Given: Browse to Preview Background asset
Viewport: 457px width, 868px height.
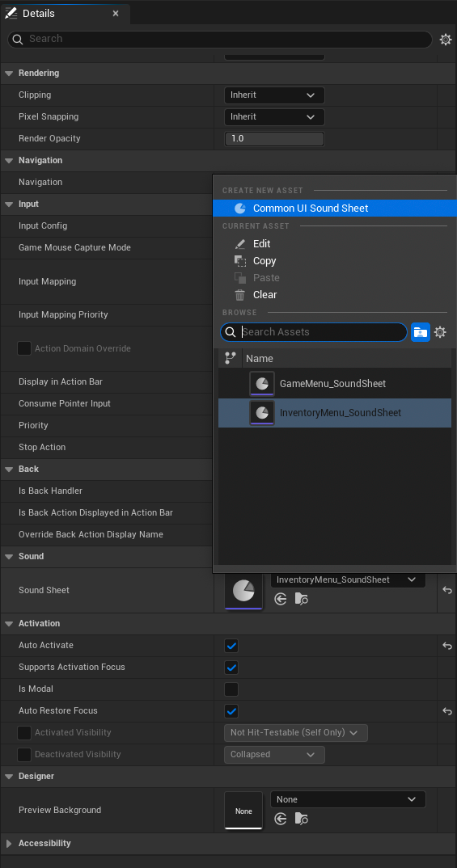Looking at the screenshot, I should [302, 819].
